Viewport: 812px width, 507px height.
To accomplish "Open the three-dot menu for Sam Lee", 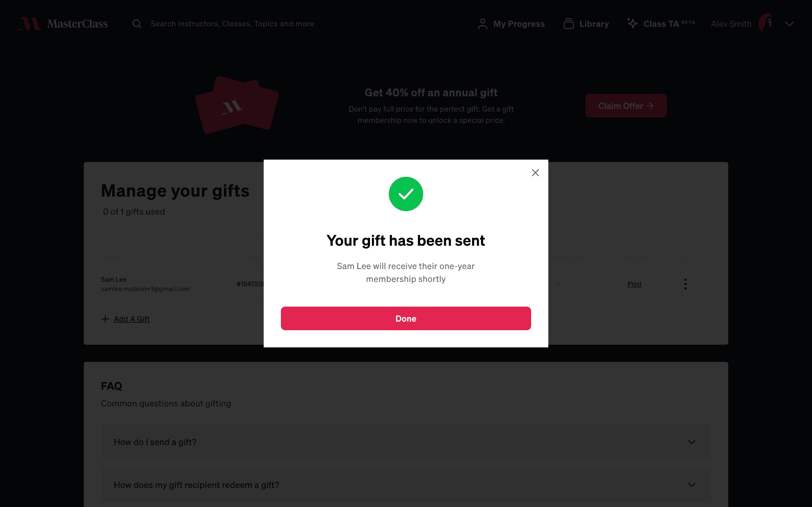I will pos(685,284).
